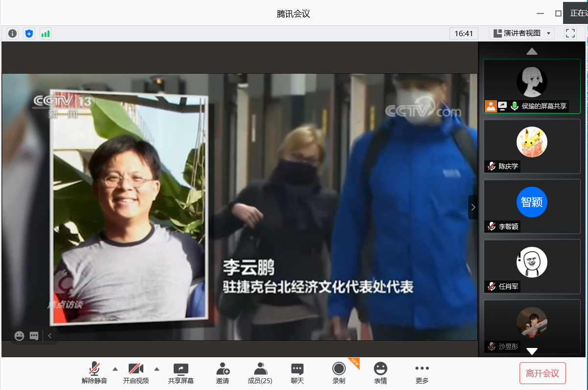Click 陈庆学's muted microphone icon
The width and height of the screenshot is (588, 390).
tap(492, 166)
